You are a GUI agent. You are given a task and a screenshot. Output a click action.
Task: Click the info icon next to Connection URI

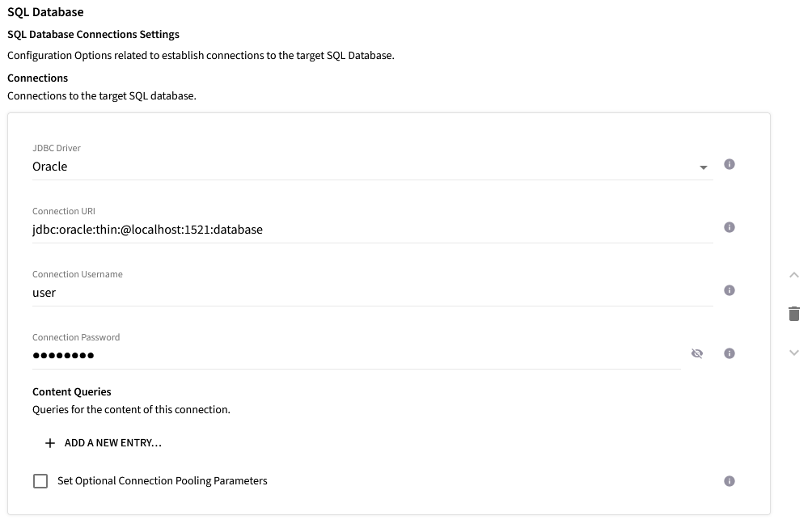click(729, 227)
